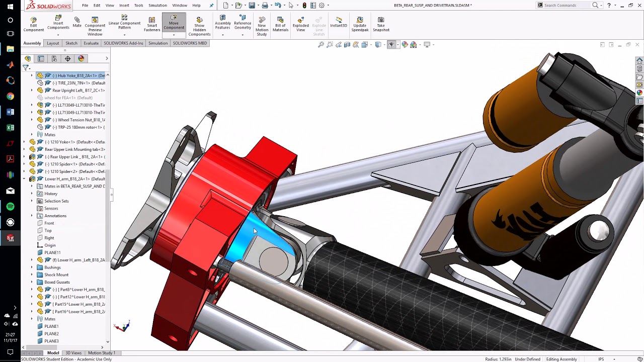The image size is (644, 362).
Task: Open the Insert menu
Action: 124,5
